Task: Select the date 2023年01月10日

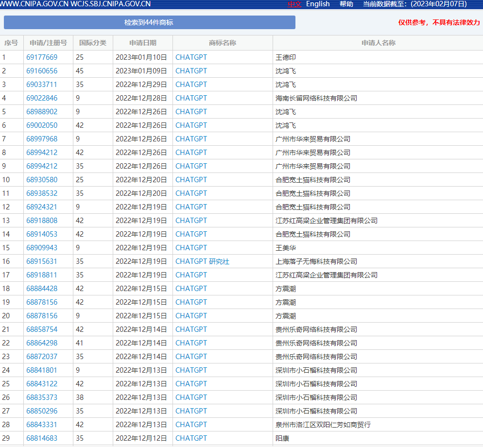Action: point(141,57)
